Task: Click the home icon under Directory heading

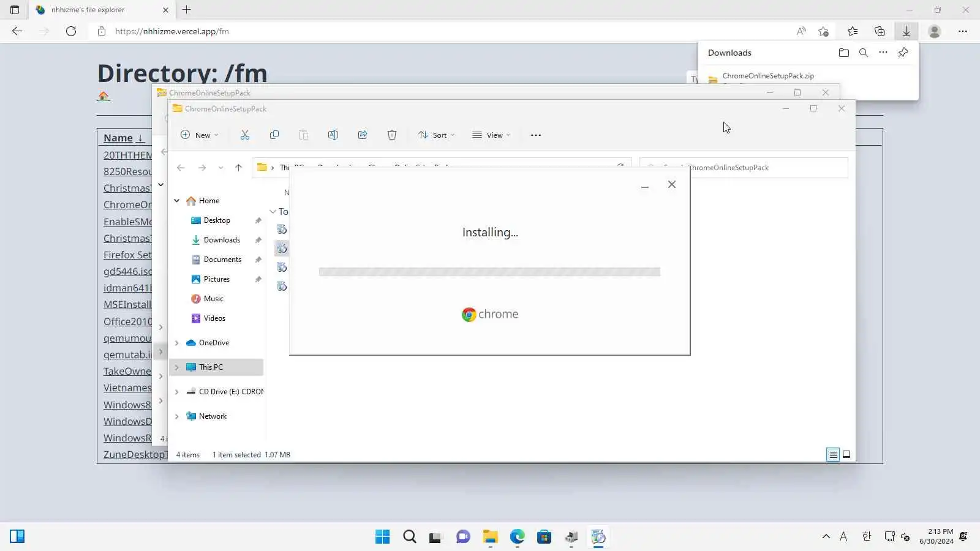Action: pyautogui.click(x=104, y=96)
